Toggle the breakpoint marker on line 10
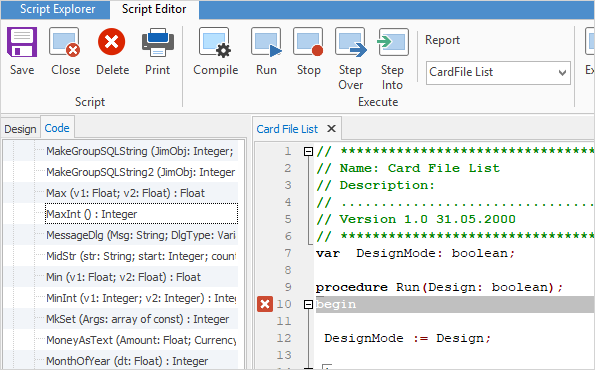The width and height of the screenshot is (595, 370). click(x=265, y=304)
